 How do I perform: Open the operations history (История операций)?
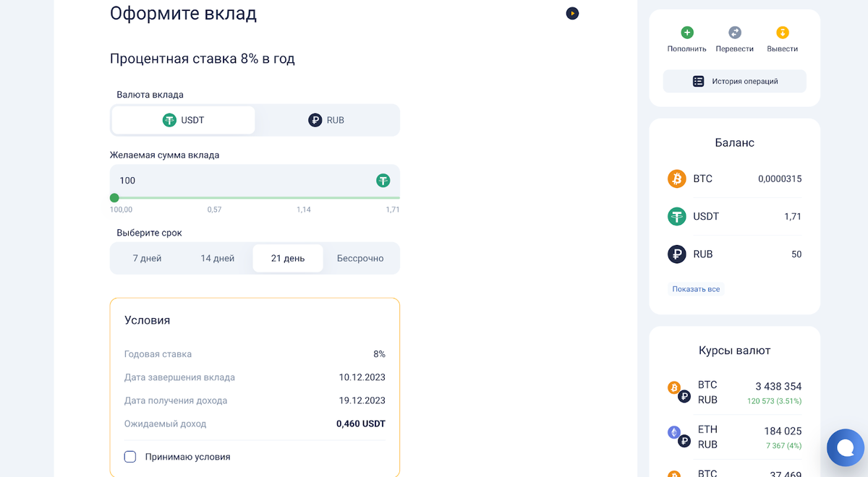click(734, 81)
